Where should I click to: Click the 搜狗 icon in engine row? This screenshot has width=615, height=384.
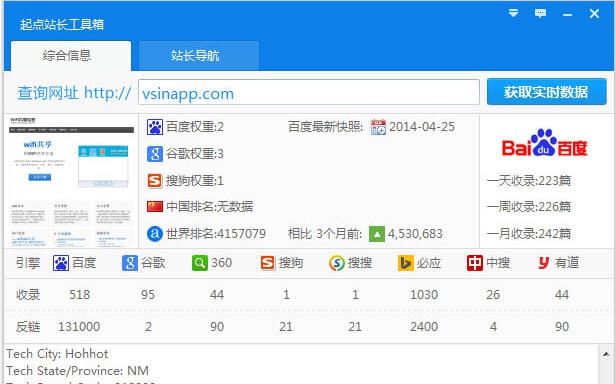(268, 263)
